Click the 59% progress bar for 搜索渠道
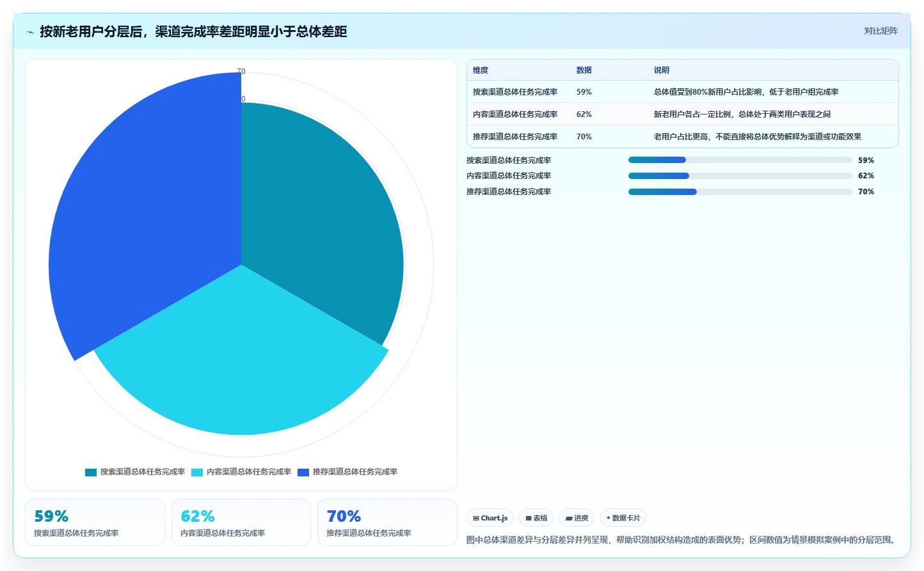Viewport: 924px width, 571px height. (740, 160)
